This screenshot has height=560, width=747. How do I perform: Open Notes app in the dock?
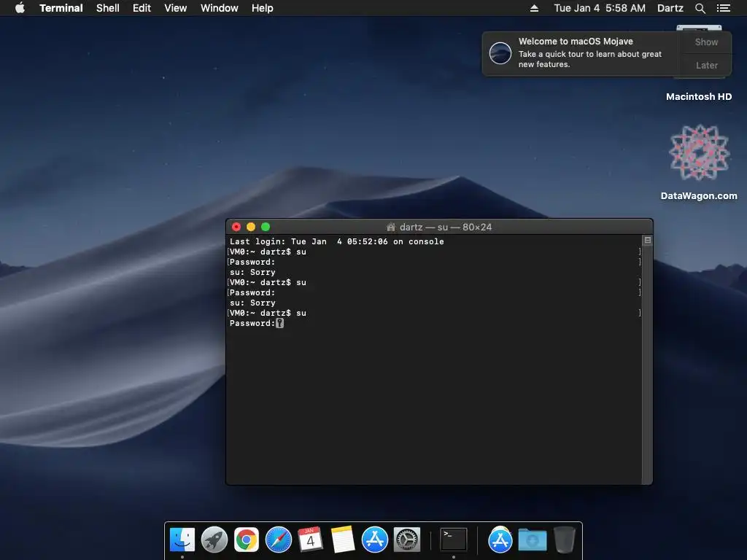[343, 540]
